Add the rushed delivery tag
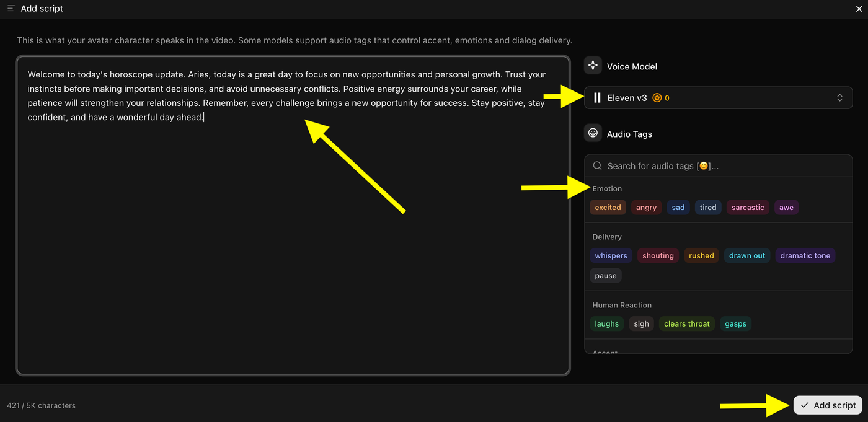 click(x=701, y=255)
